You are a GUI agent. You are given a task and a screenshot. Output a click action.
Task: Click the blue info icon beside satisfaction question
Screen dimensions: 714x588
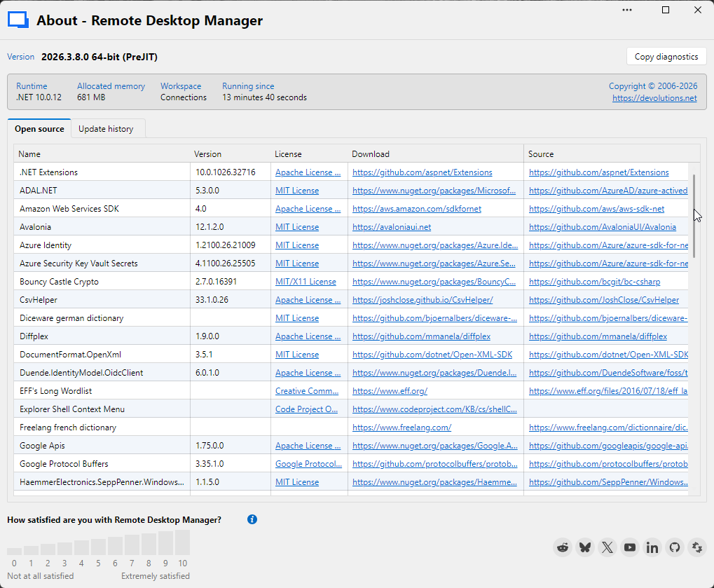pyautogui.click(x=252, y=519)
